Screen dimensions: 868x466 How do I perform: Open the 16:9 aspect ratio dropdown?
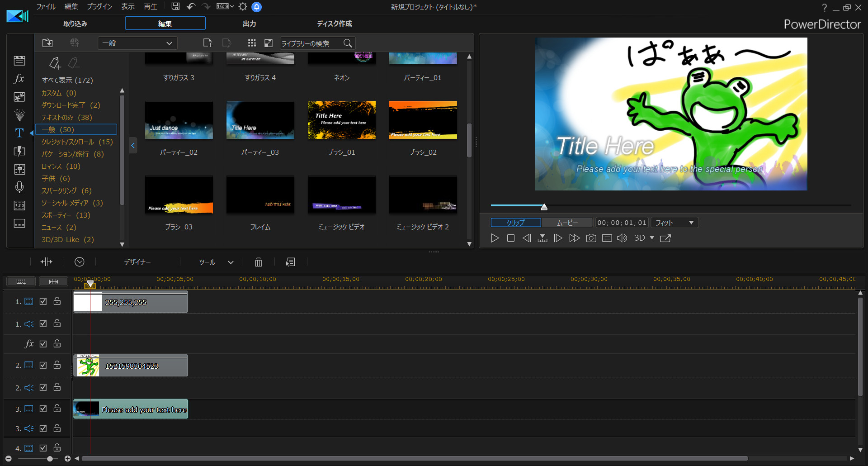(225, 6)
